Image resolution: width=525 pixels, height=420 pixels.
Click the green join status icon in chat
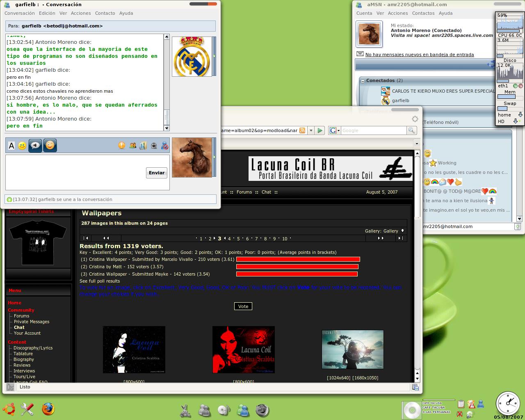click(x=9, y=200)
